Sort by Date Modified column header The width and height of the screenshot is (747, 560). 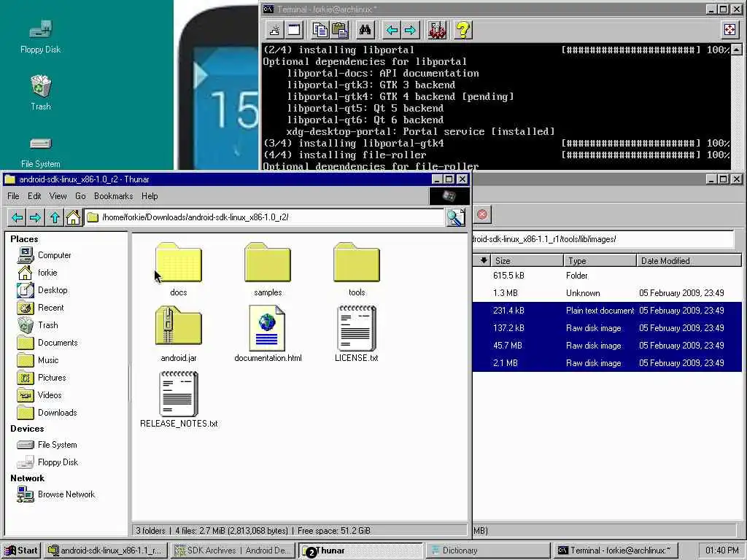[x=689, y=260]
